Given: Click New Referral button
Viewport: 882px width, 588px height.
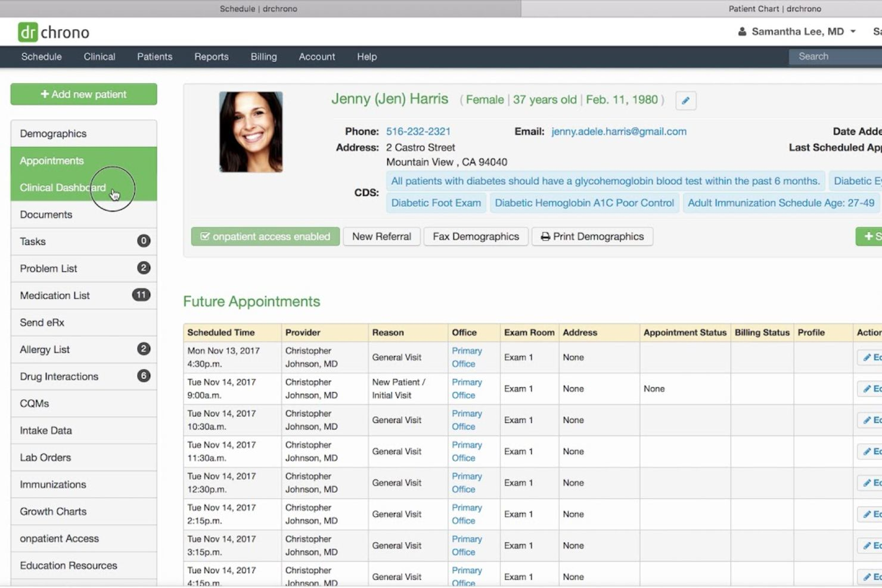Looking at the screenshot, I should point(381,237).
